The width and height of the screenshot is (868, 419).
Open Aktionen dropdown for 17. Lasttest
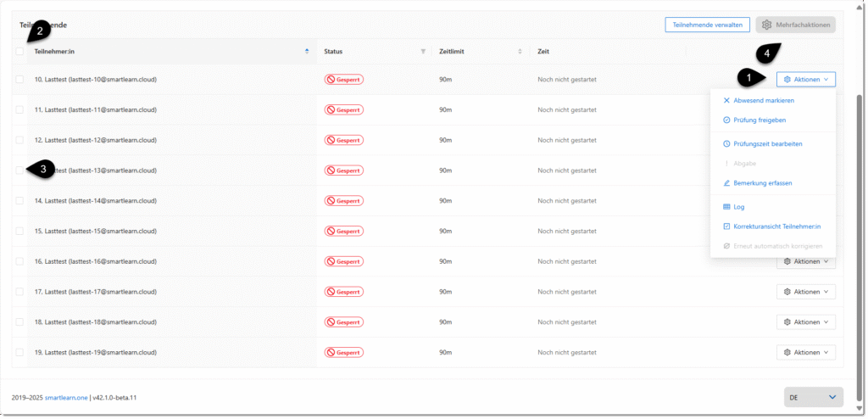coord(805,292)
